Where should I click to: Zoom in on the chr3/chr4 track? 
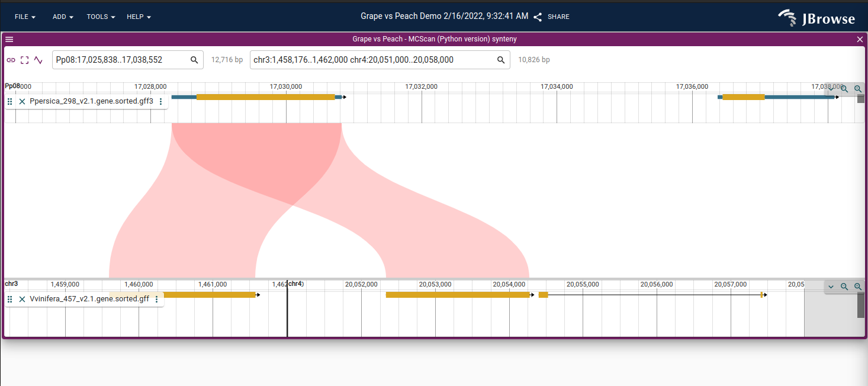tap(857, 286)
